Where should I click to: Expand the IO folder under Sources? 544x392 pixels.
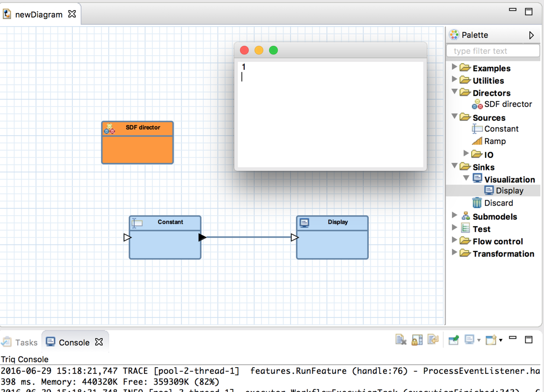tap(466, 154)
